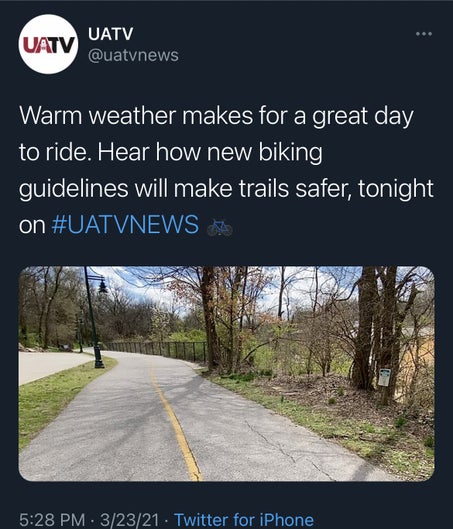Click the cloudy sky area in the photo
The width and height of the screenshot is (453, 529).
[142, 287]
